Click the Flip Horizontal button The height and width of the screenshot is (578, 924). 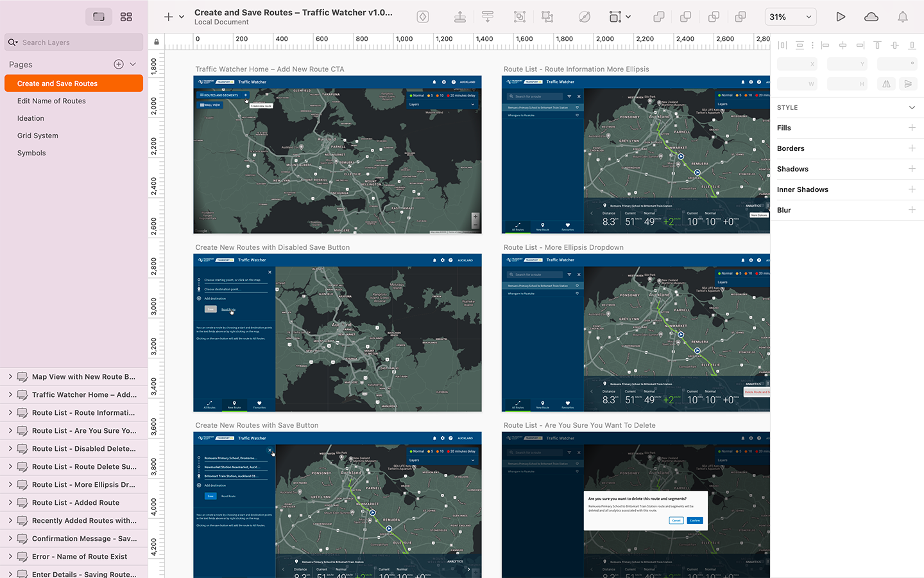click(x=886, y=84)
